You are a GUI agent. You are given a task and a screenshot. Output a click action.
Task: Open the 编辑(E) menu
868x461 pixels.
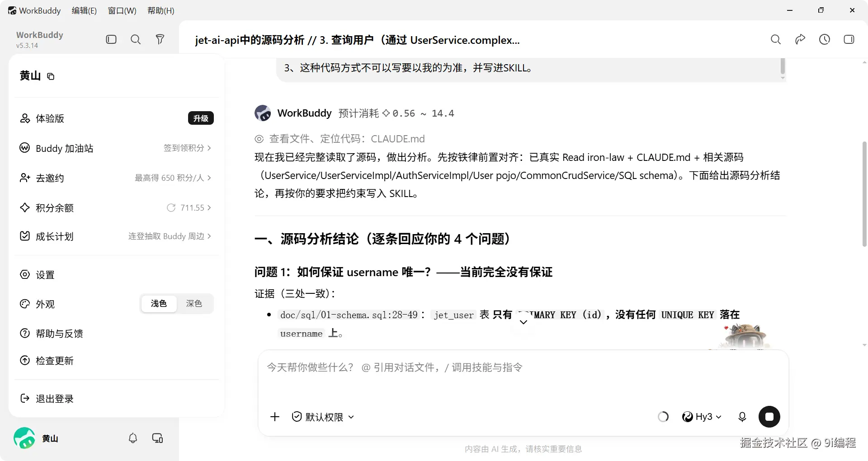[x=84, y=10]
